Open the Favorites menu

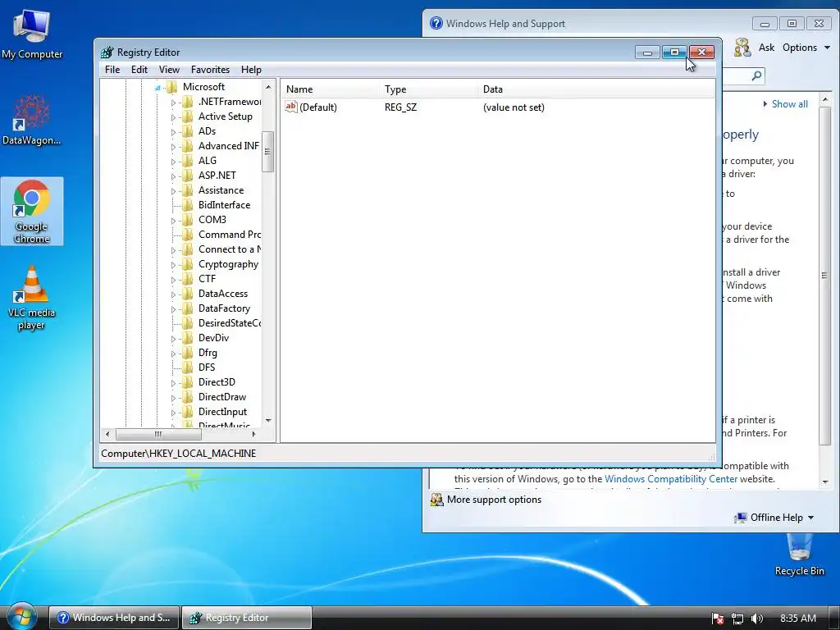pyautogui.click(x=210, y=70)
